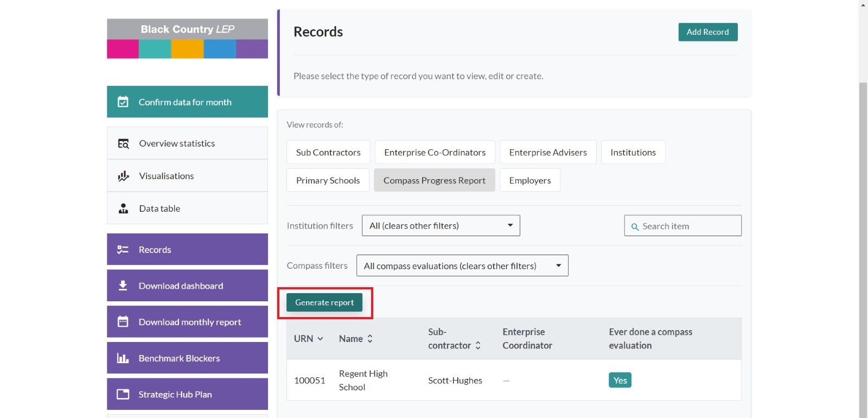Sort by Sub-contractor column arrows
Screen dimensions: 868x418
[x=478, y=345]
